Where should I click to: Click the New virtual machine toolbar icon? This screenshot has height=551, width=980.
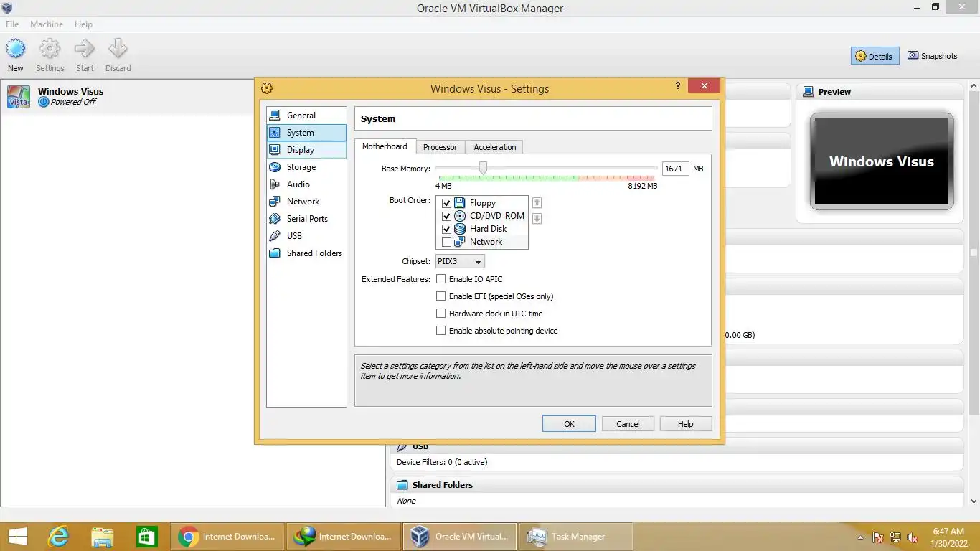tap(15, 55)
